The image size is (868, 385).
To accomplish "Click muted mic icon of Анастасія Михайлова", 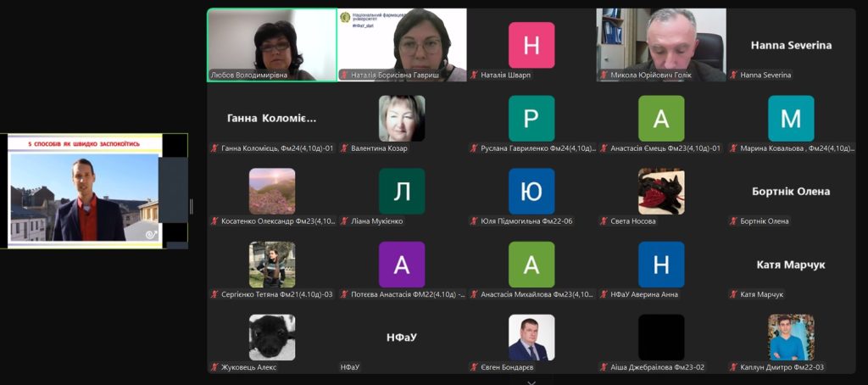I will 474,294.
